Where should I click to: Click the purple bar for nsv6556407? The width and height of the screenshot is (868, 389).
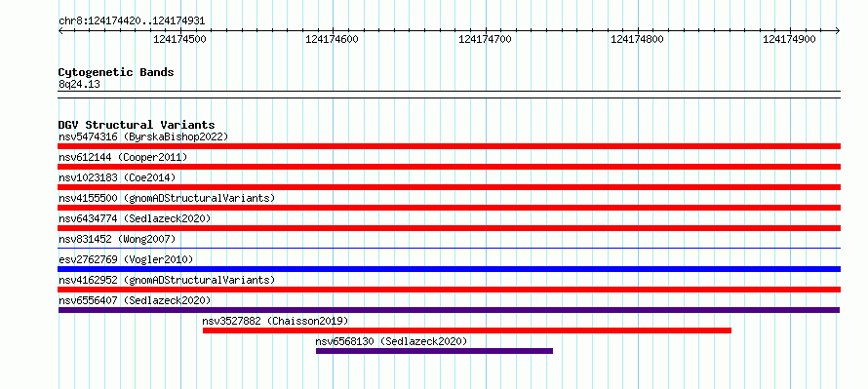449,310
